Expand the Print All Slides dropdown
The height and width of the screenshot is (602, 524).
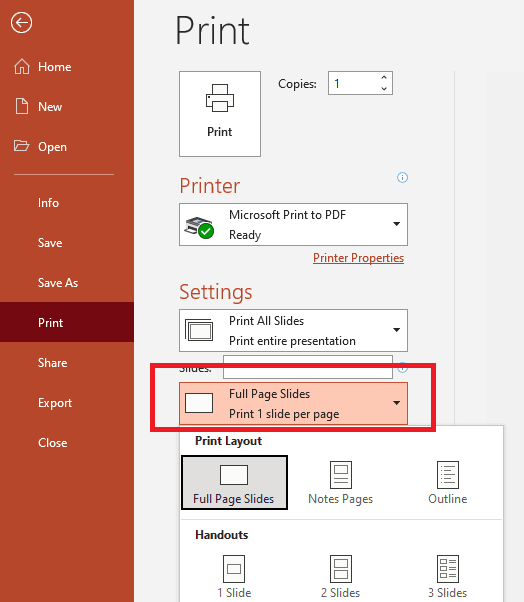(293, 331)
